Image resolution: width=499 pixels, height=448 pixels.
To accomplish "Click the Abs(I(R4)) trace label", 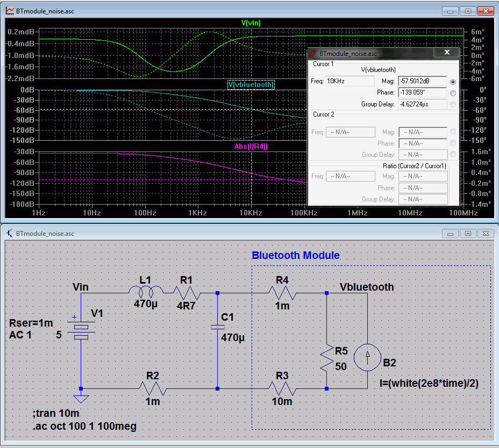I will click(251, 147).
